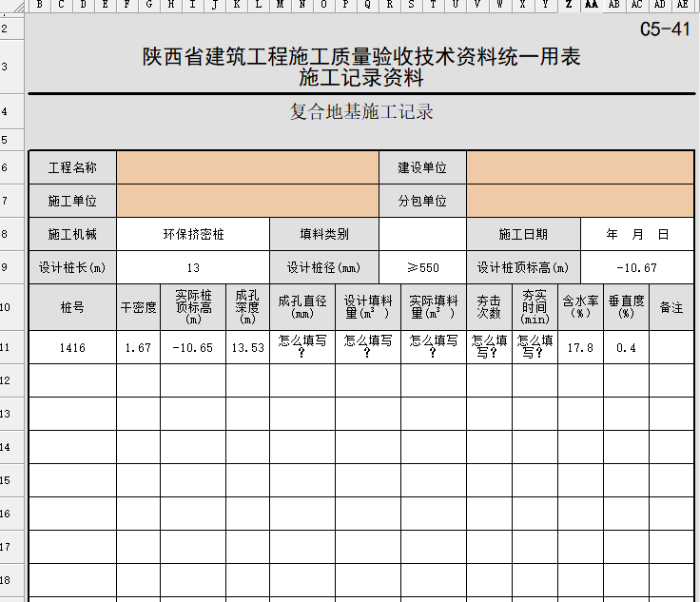Select the moisture content value 17.8
This screenshot has height=602, width=700.
[580, 348]
